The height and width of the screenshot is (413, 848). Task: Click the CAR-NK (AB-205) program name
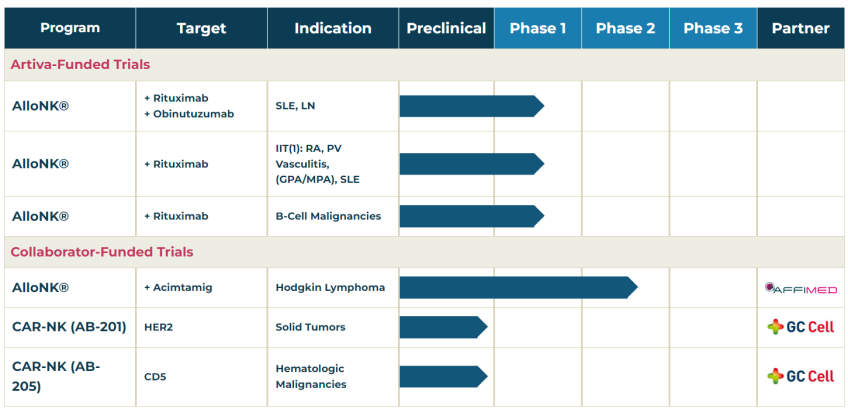coord(55,376)
